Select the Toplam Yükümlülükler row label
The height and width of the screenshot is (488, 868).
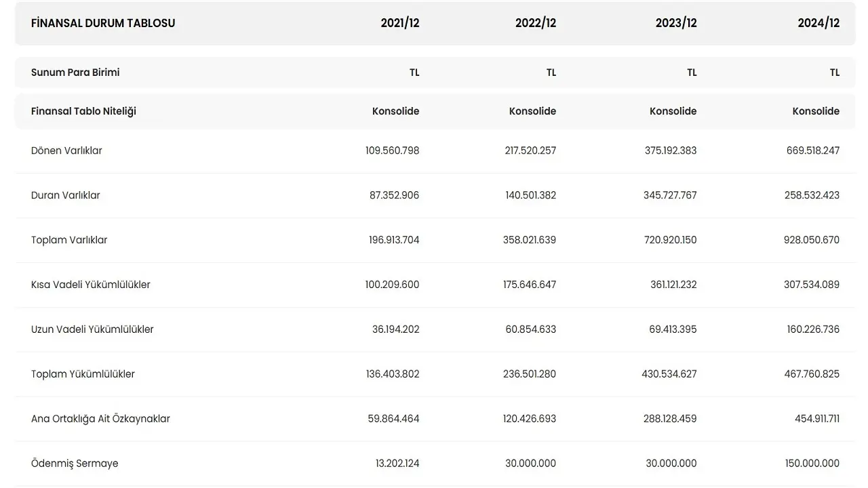83,374
